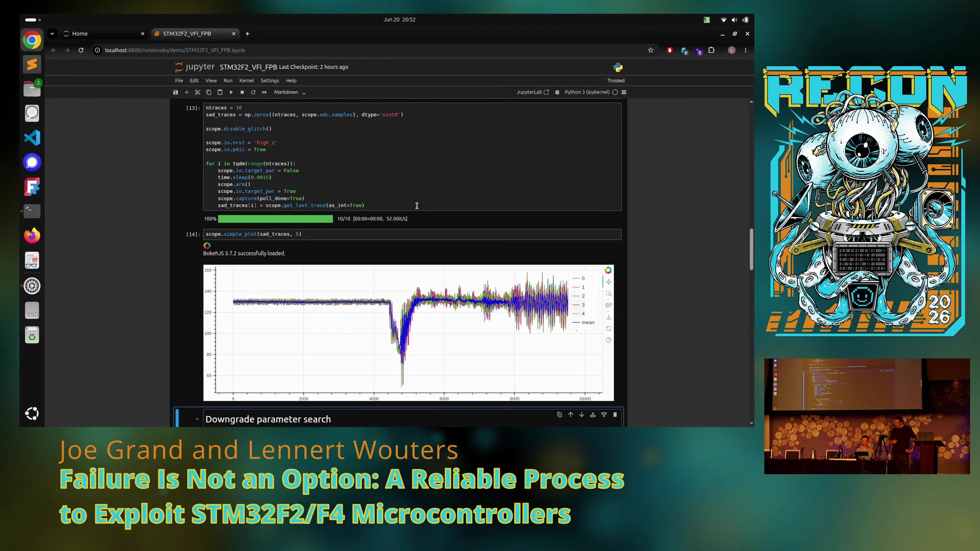Toggle mean trace in plot legend
The image size is (980, 551).
tap(583, 322)
